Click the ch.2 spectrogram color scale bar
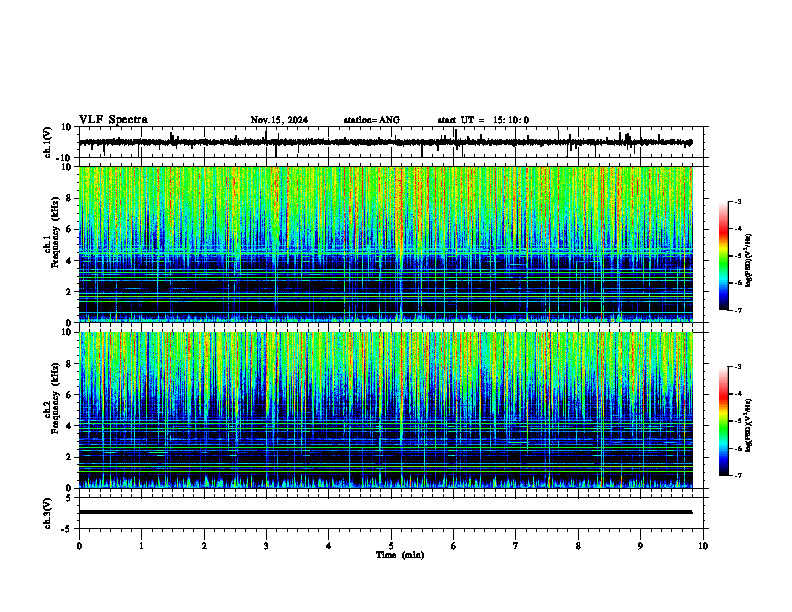Screen dimensions: 792x612 coord(724,421)
